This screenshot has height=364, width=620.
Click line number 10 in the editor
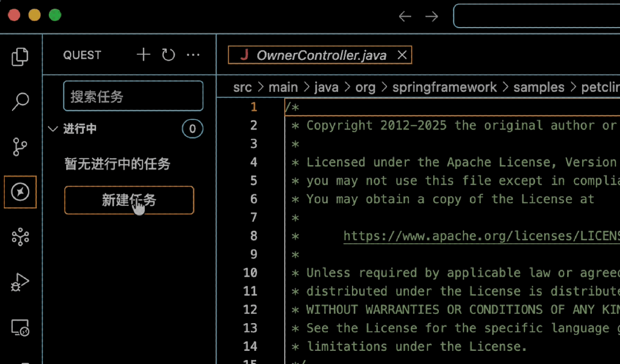point(250,273)
